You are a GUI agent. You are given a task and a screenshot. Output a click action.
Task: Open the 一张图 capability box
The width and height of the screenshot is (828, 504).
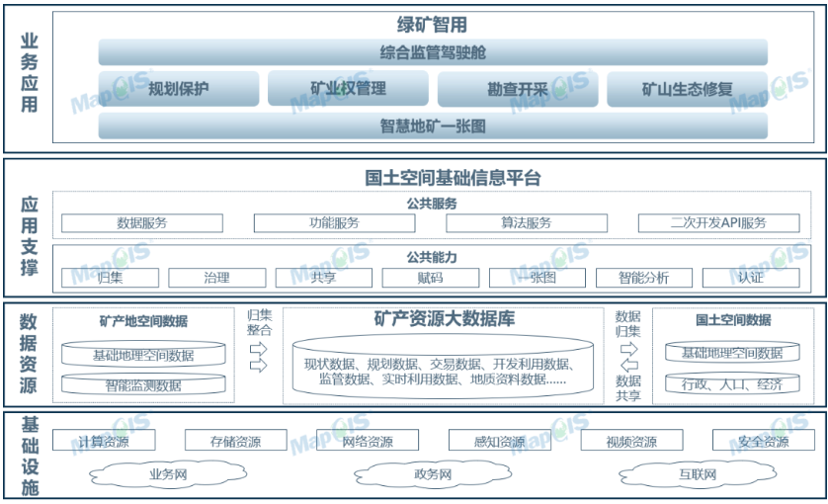[538, 278]
